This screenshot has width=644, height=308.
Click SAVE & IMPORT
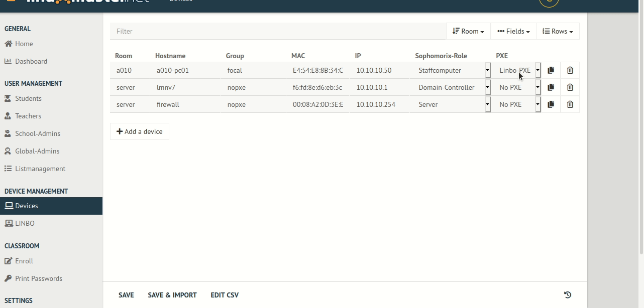click(x=172, y=295)
